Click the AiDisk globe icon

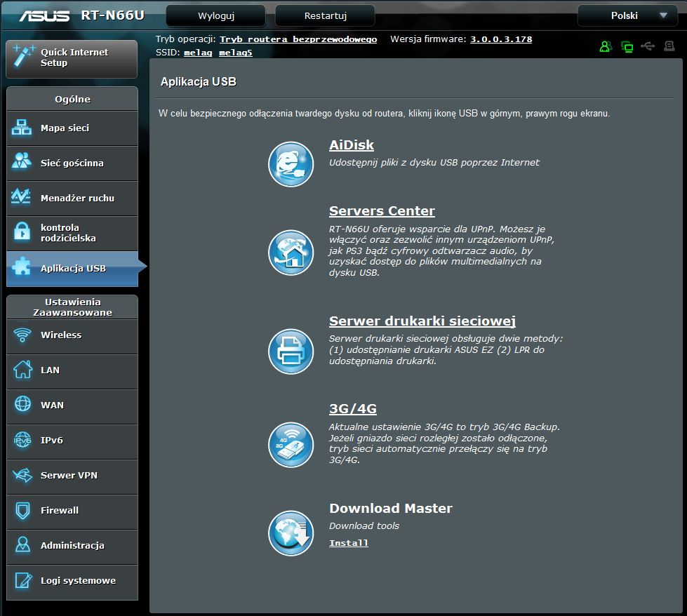(x=291, y=164)
